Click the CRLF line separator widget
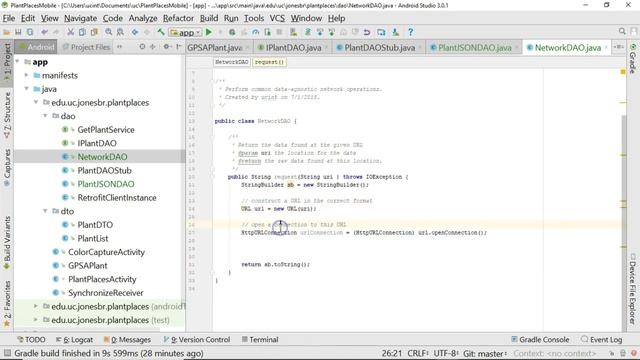This screenshot has height=360, width=640. [x=418, y=353]
